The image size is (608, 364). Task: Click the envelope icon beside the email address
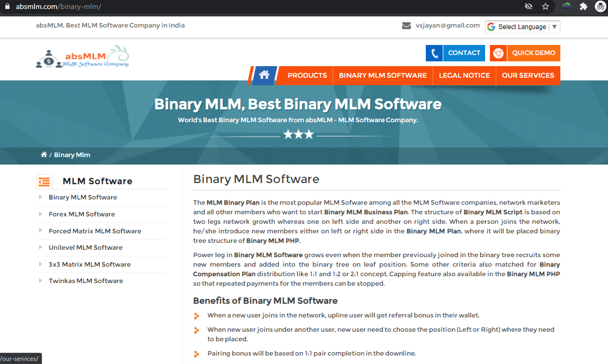point(406,25)
